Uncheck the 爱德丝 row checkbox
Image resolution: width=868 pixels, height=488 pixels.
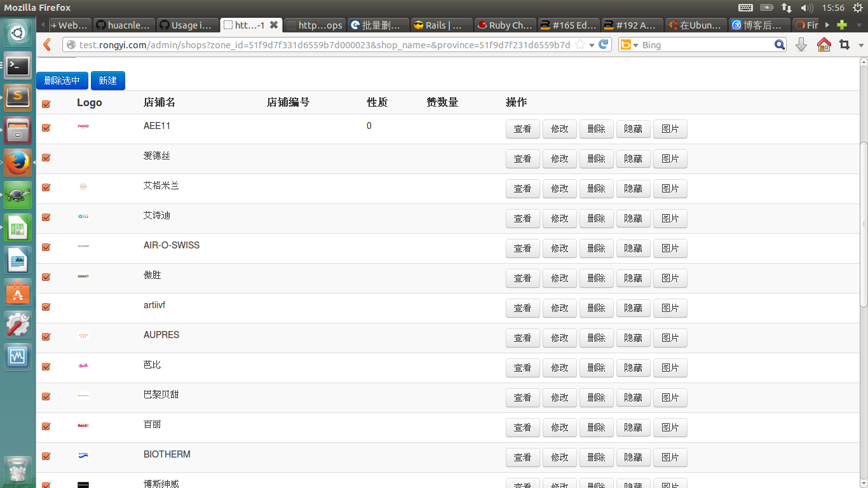pos(46,158)
